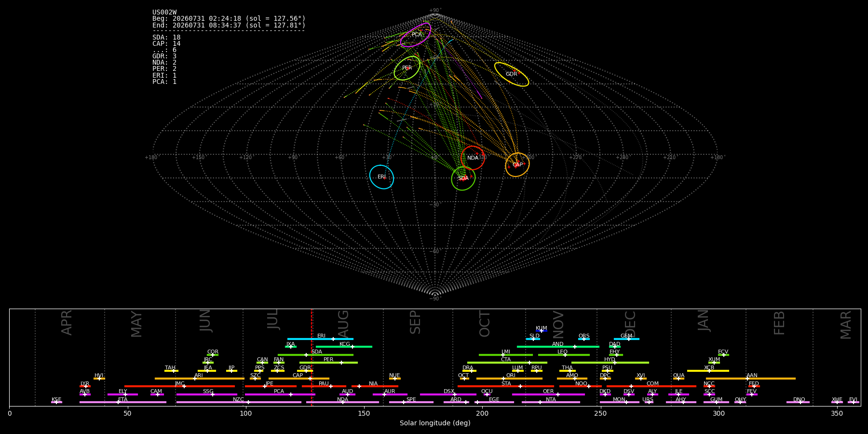Select the ORI orange timeline bar
This screenshot has width=868, height=434.
tap(509, 379)
